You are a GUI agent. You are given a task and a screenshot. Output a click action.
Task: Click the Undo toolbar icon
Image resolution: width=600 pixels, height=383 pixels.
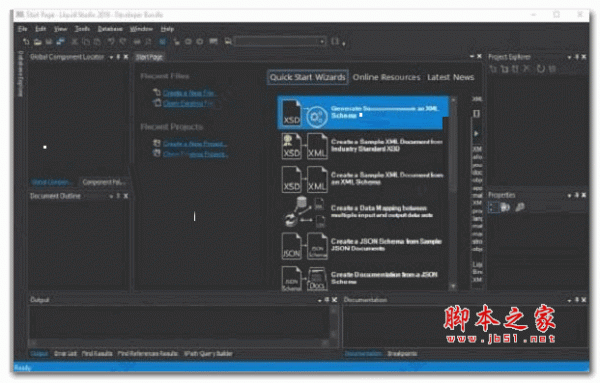[111, 41]
